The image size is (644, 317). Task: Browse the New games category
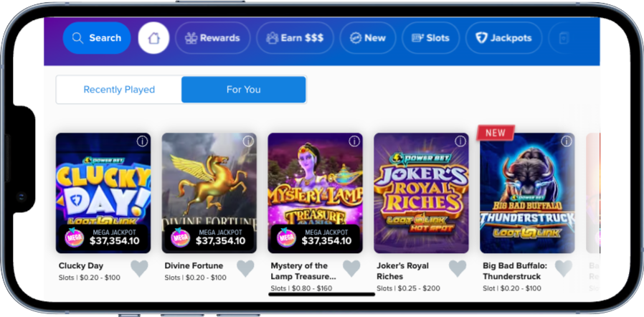tap(366, 38)
